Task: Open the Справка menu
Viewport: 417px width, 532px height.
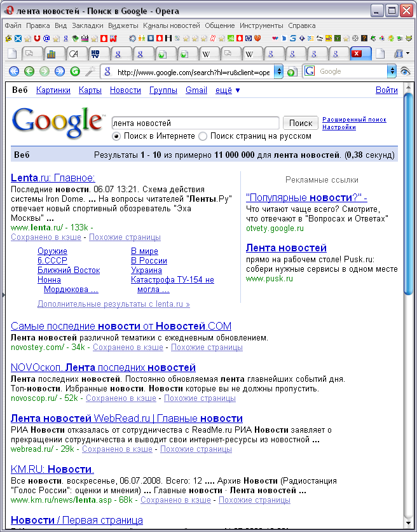Action: click(x=302, y=25)
